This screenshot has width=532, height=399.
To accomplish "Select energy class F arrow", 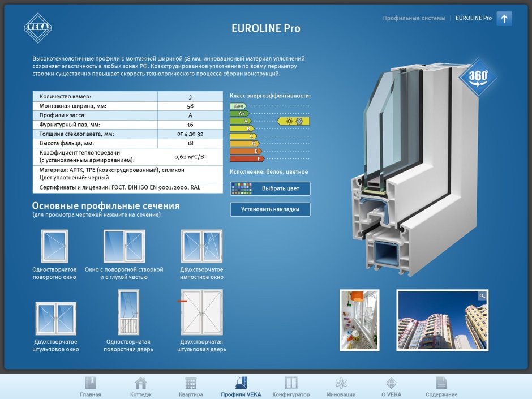I will pyautogui.click(x=247, y=158).
